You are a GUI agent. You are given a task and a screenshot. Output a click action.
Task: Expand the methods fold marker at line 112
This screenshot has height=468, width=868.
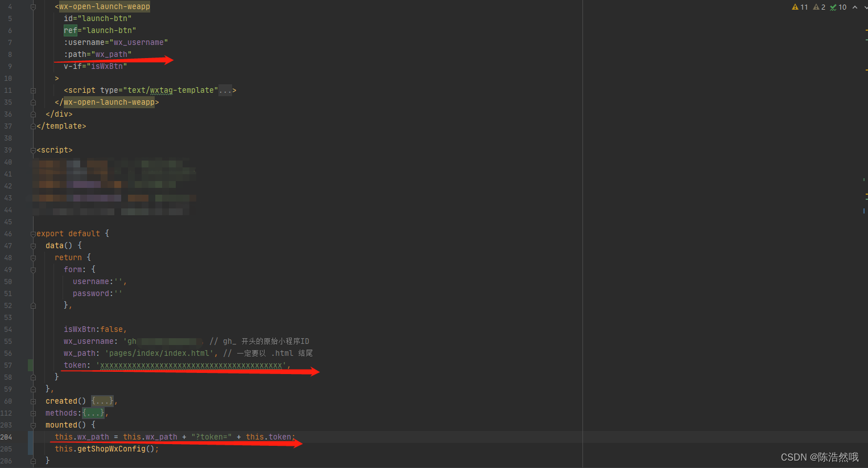[33, 413]
